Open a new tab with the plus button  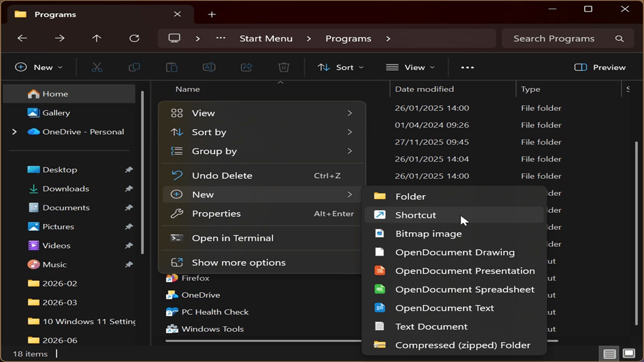click(212, 14)
